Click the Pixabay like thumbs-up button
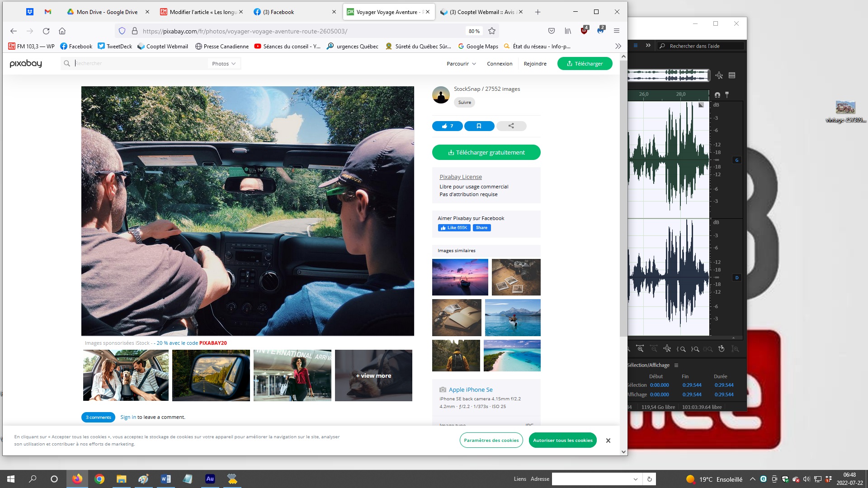This screenshot has width=868, height=488. [x=447, y=126]
